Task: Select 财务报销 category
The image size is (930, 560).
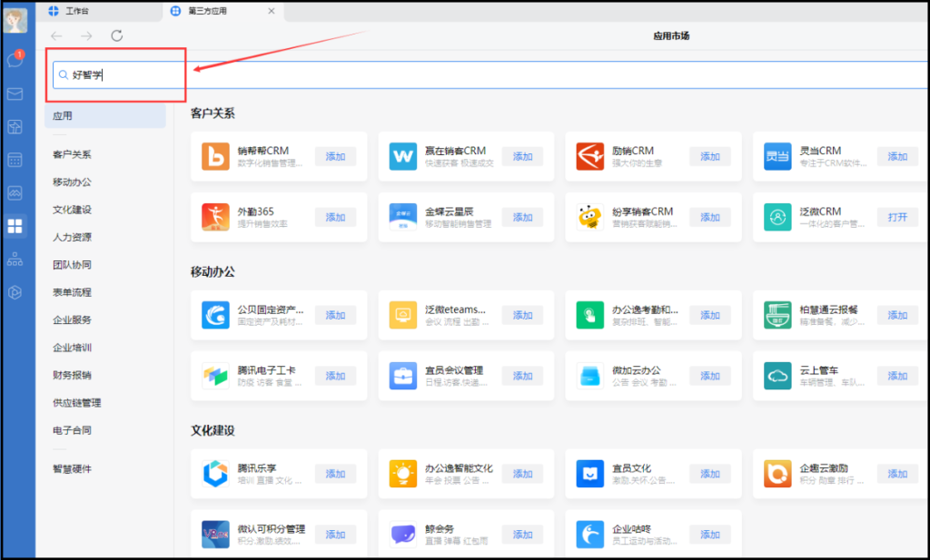Action: [x=72, y=375]
